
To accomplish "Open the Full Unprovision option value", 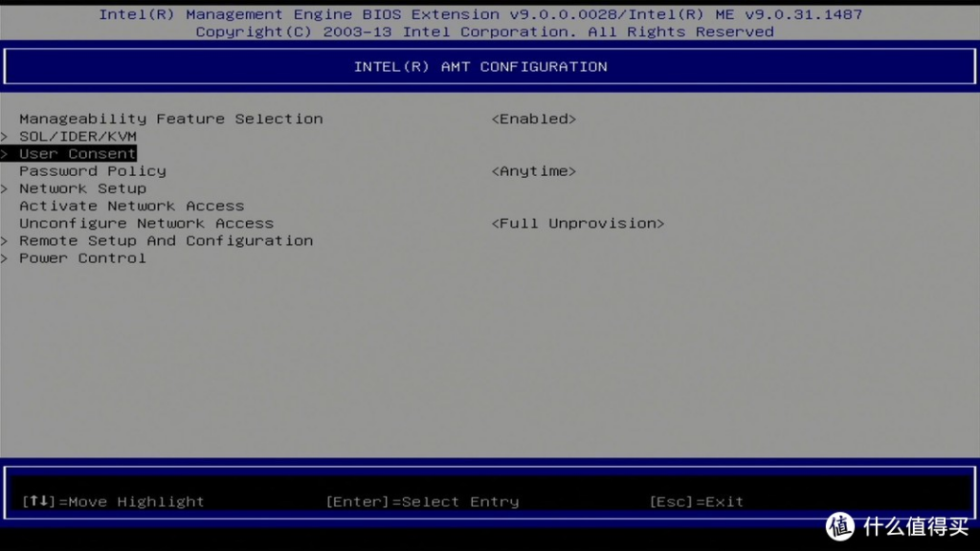I will pyautogui.click(x=577, y=224).
